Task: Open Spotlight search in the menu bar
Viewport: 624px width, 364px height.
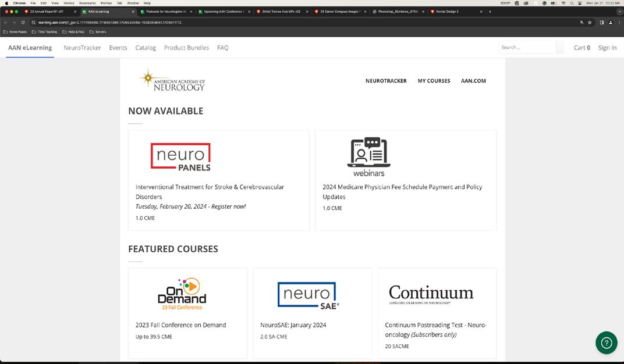Action: [x=572, y=3]
